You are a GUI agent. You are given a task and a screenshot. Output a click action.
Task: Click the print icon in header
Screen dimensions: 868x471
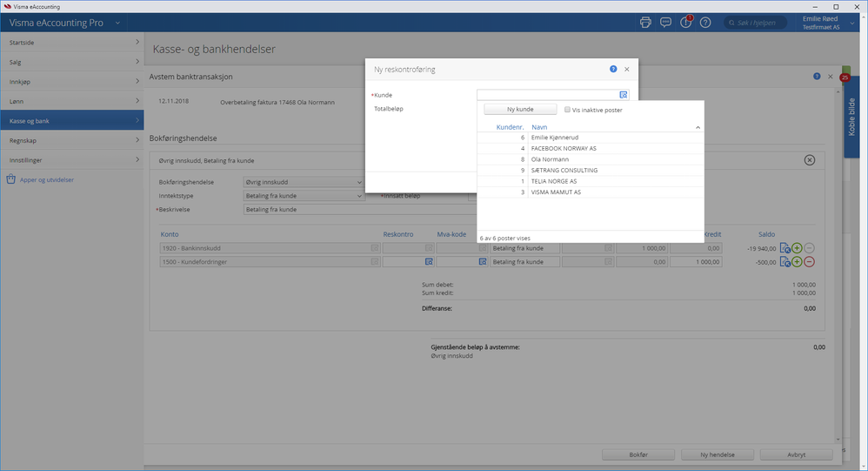[x=645, y=23]
